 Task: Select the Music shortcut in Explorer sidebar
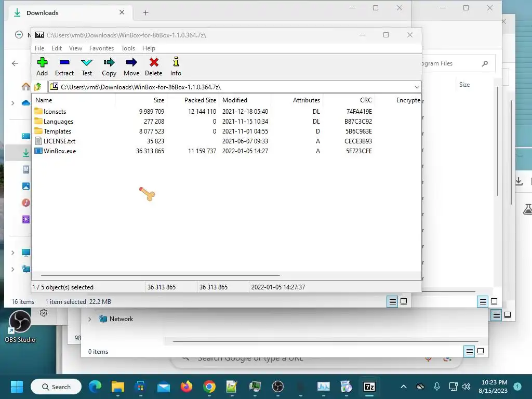[26, 203]
